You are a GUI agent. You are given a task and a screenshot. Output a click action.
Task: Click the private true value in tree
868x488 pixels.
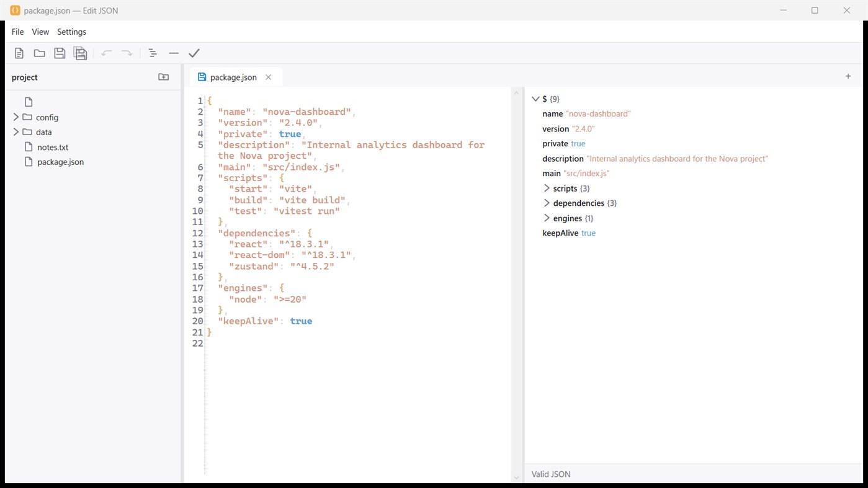(x=578, y=143)
